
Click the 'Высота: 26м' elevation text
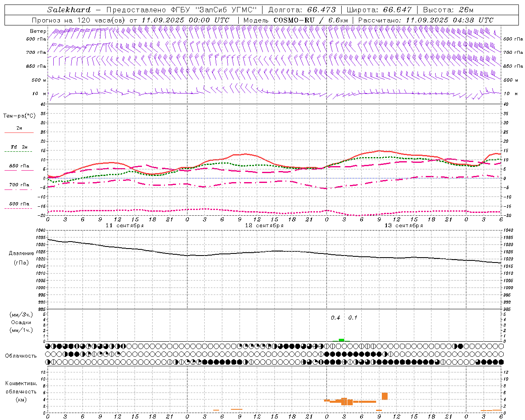(x=448, y=10)
